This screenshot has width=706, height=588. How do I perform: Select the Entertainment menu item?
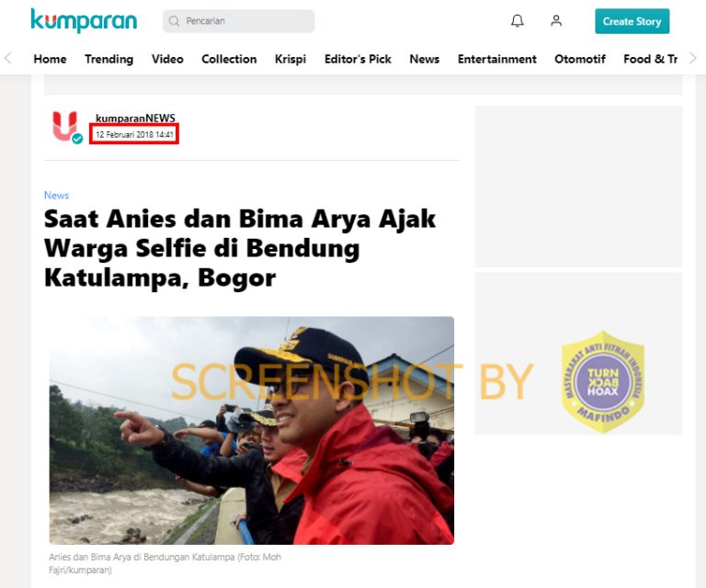pos(497,59)
